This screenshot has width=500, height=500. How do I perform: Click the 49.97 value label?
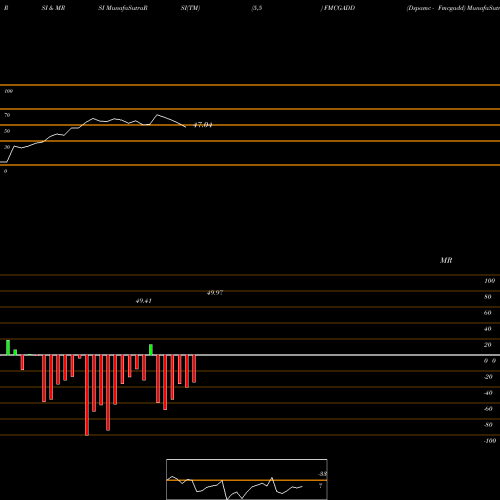tap(215, 293)
